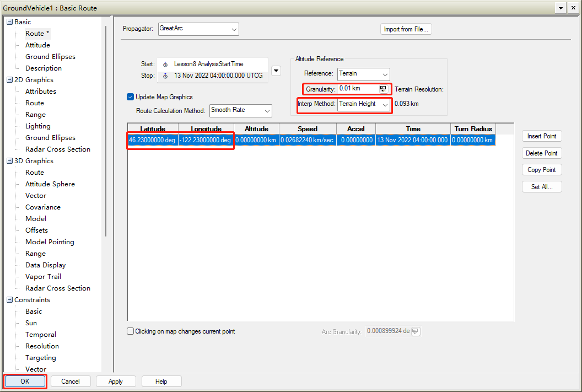Open the start/stop time options arrow button
The image size is (582, 392).
click(277, 70)
